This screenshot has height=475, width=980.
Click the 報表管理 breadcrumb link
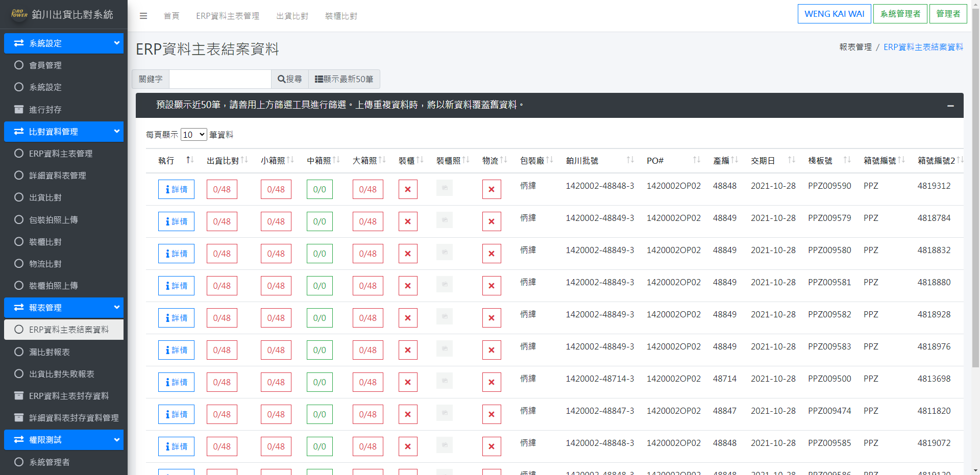(855, 47)
